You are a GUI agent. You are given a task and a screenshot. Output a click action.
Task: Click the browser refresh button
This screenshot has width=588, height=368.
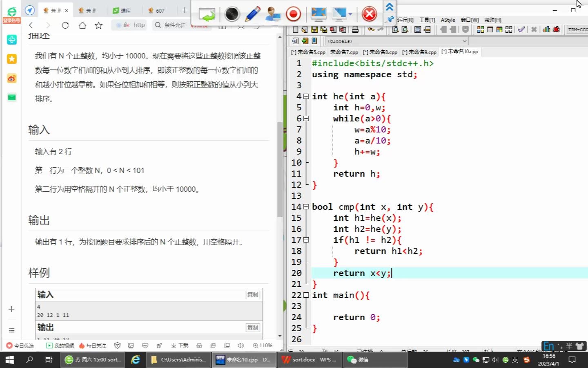(65, 25)
